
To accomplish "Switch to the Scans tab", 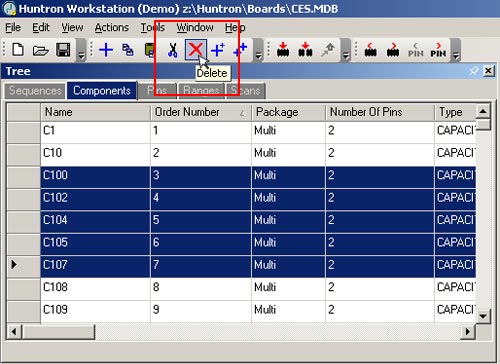I will click(246, 91).
